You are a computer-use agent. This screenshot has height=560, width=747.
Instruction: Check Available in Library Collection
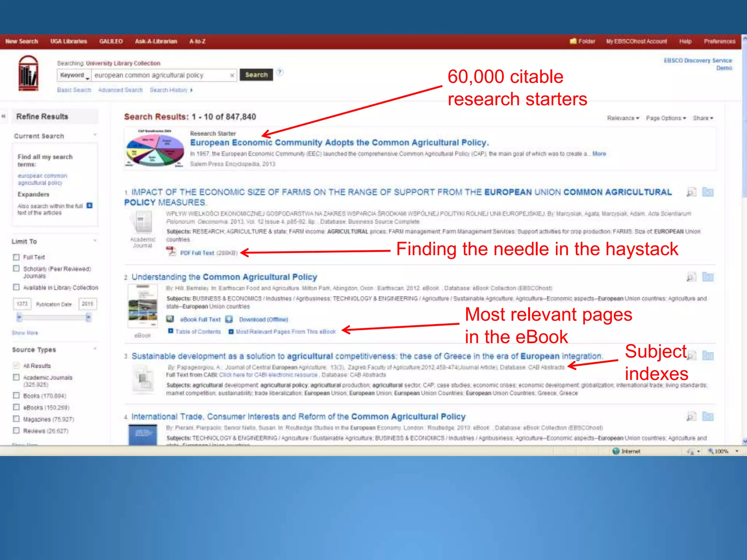tap(16, 287)
